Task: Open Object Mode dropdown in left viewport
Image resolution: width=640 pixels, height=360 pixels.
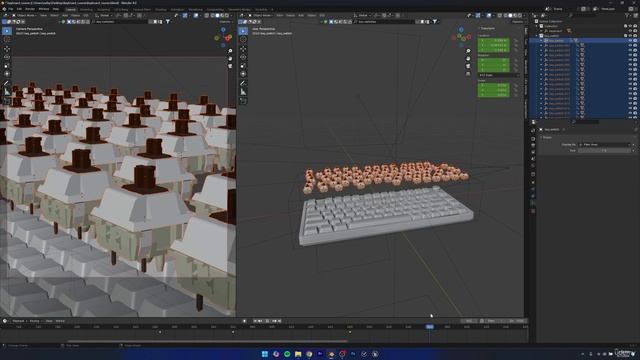Action: tap(26, 16)
